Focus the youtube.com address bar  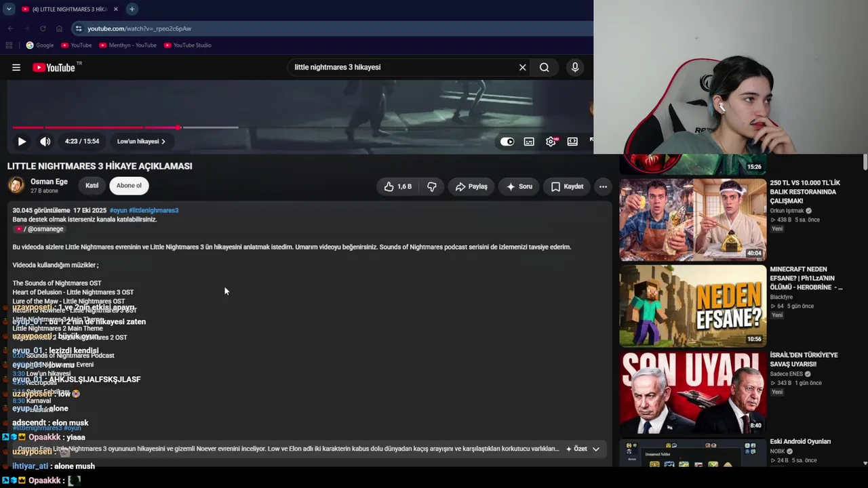pos(332,28)
